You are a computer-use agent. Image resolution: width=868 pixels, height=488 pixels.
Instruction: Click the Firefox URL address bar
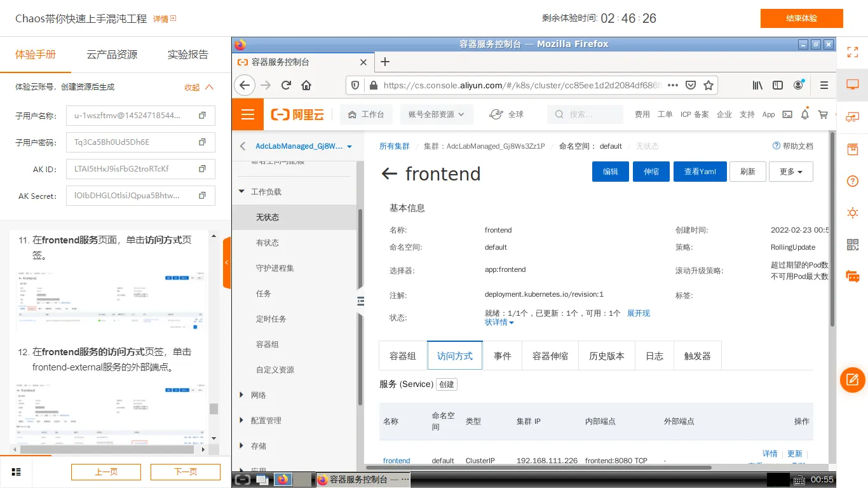pos(522,85)
